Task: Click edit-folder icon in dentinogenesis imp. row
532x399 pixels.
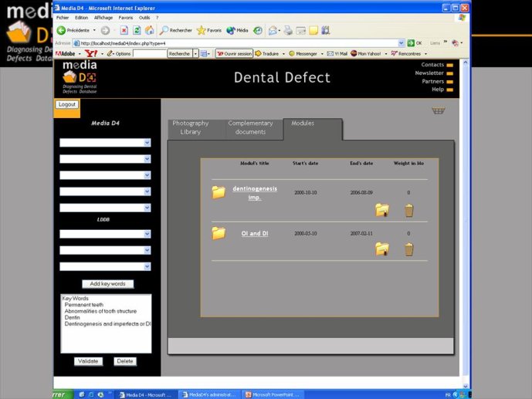Action: (x=382, y=210)
